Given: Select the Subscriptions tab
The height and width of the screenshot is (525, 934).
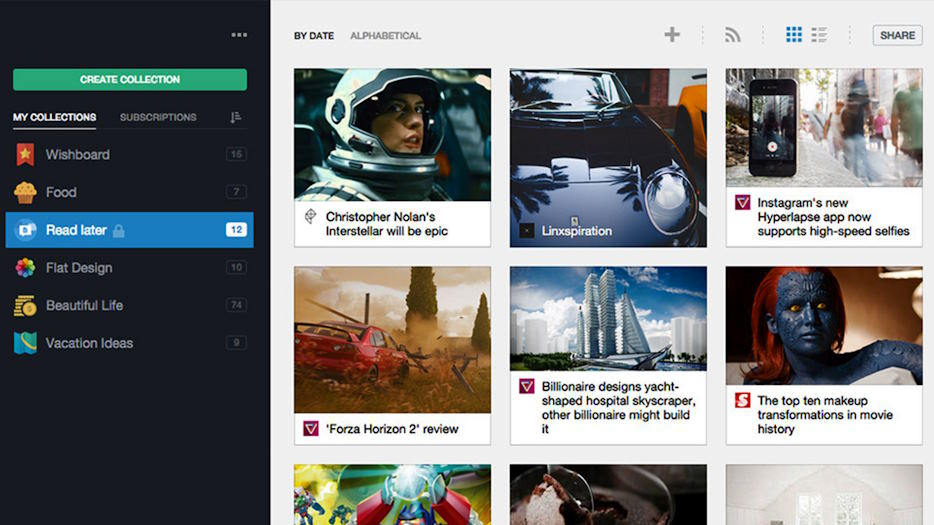Looking at the screenshot, I should [158, 117].
